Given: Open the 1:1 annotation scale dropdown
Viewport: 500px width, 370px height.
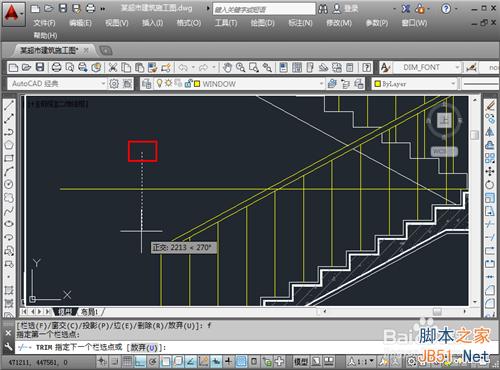Looking at the screenshot, I should [x=360, y=361].
